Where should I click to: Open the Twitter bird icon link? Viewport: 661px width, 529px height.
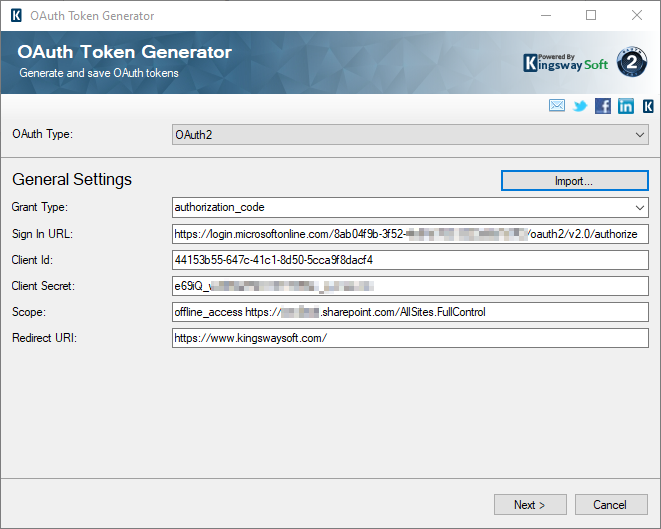click(x=580, y=106)
